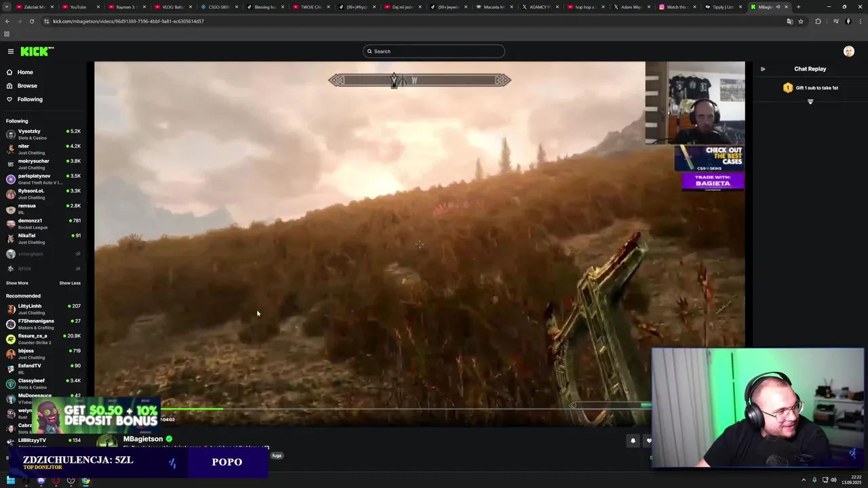Switch to Watch this Instagram tab
The width and height of the screenshot is (868, 488).
point(677,7)
